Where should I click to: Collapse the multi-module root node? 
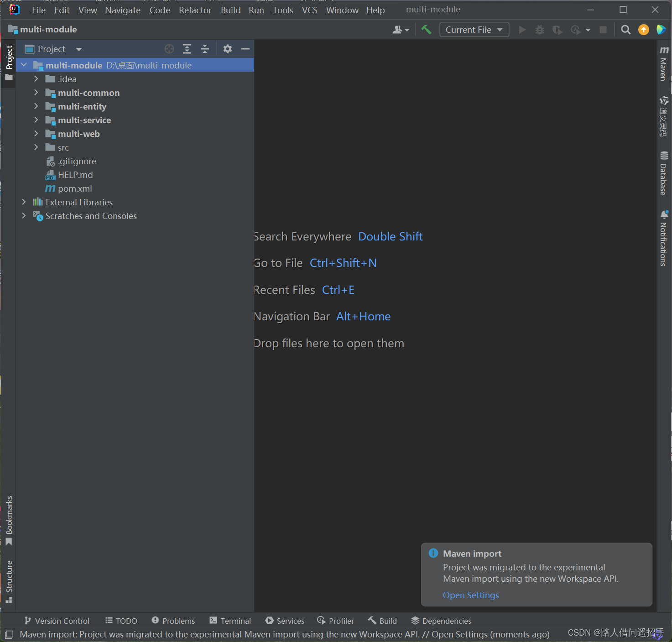pos(24,65)
